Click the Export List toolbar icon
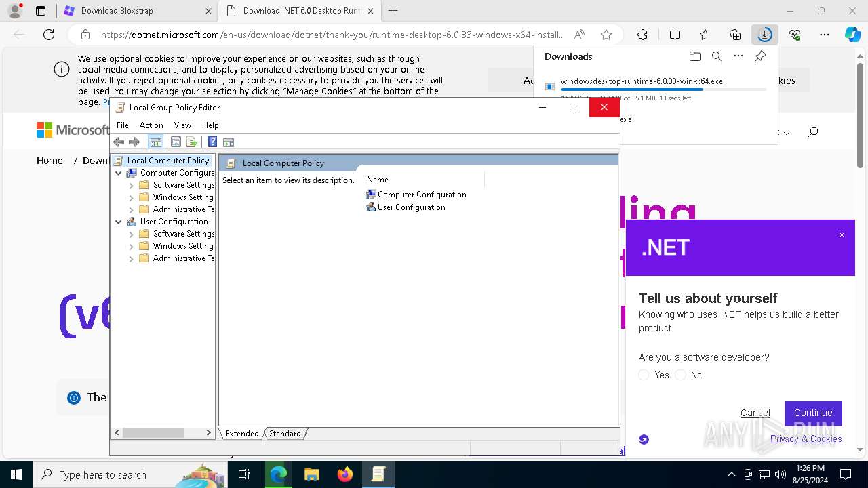This screenshot has height=488, width=868. tap(192, 142)
